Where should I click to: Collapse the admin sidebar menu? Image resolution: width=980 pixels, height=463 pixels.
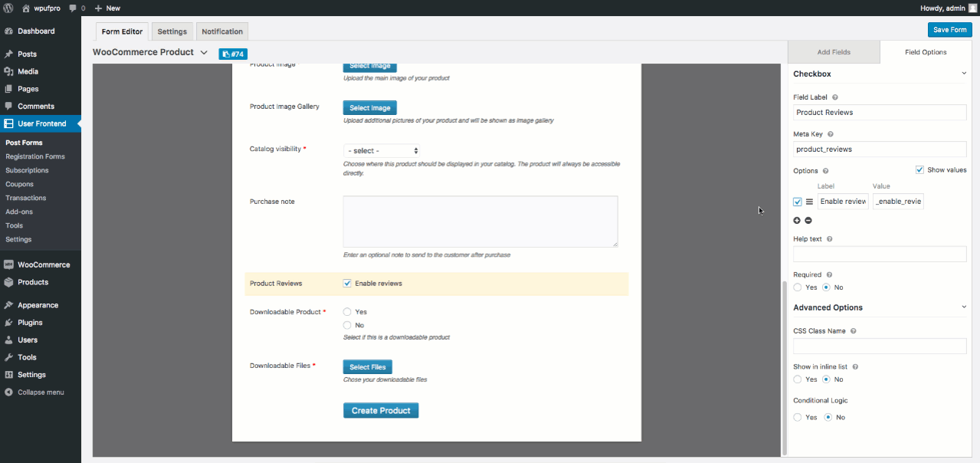point(41,392)
